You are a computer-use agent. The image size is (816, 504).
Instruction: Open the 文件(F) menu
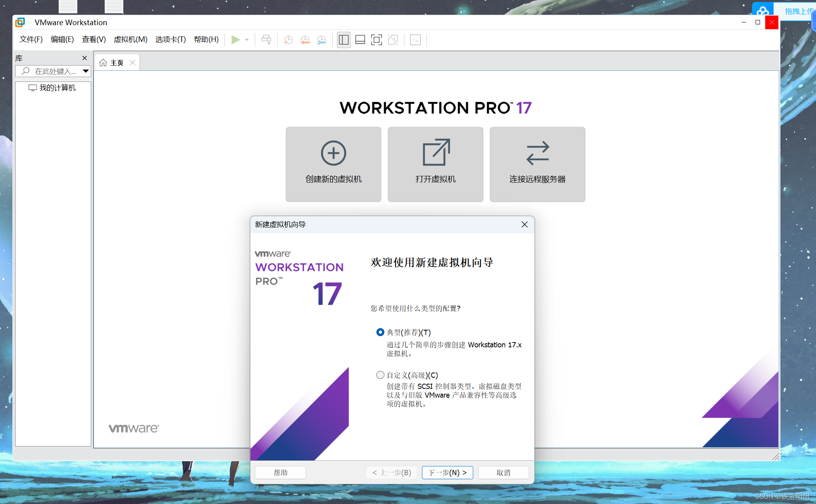coord(31,39)
